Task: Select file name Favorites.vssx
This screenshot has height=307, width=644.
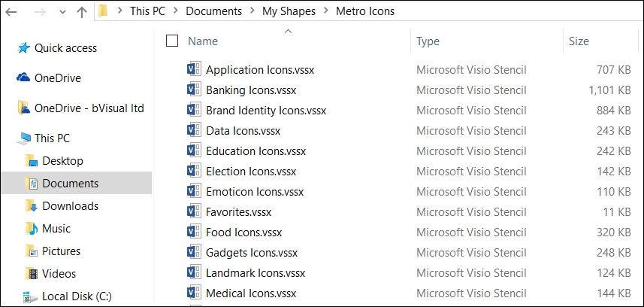Action: 239,212
